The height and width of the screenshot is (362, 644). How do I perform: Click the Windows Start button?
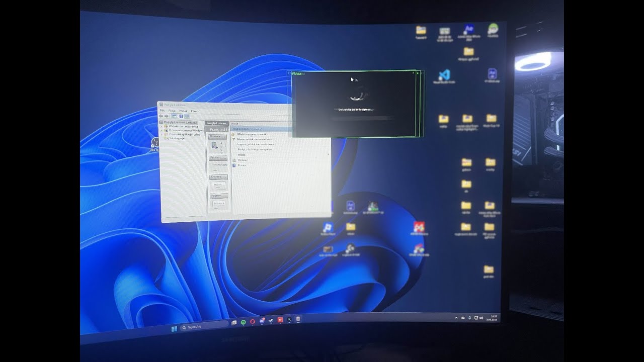tap(174, 329)
